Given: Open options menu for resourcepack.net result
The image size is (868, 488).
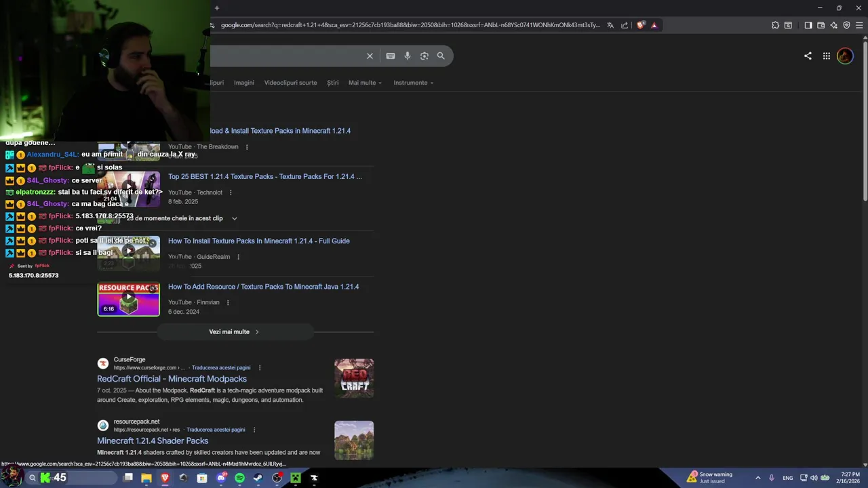Looking at the screenshot, I should pyautogui.click(x=254, y=430).
